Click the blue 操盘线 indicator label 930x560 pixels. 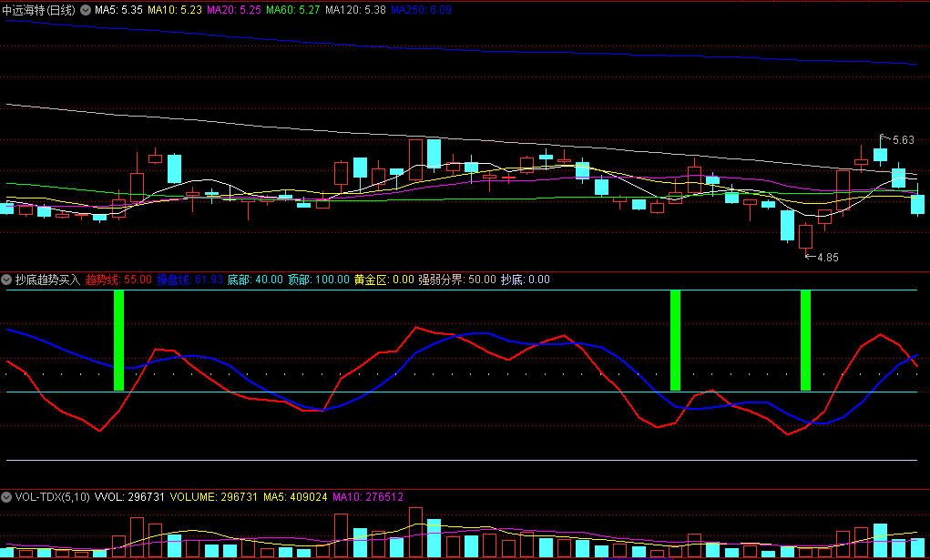point(189,280)
